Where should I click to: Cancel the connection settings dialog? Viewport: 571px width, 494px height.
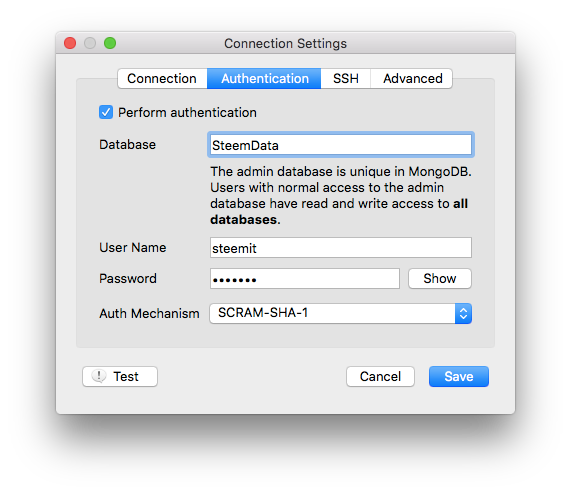pos(380,376)
